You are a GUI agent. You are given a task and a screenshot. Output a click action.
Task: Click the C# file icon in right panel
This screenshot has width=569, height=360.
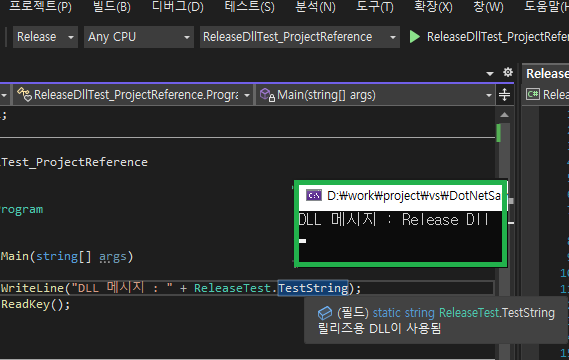(533, 94)
